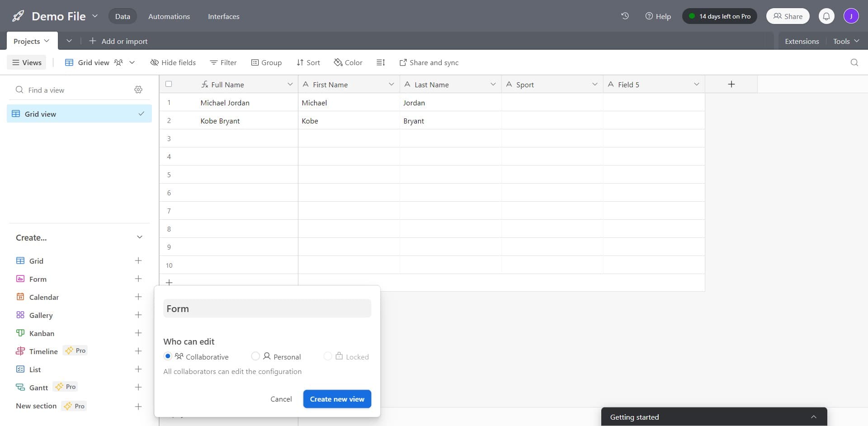This screenshot has width=868, height=426.
Task: Cancel the new view dialog
Action: click(x=281, y=399)
